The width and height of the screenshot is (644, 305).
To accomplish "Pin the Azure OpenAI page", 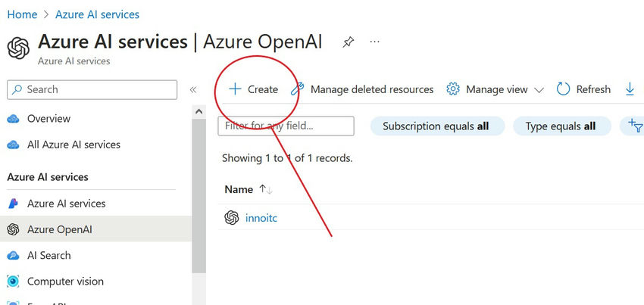I will coord(348,42).
